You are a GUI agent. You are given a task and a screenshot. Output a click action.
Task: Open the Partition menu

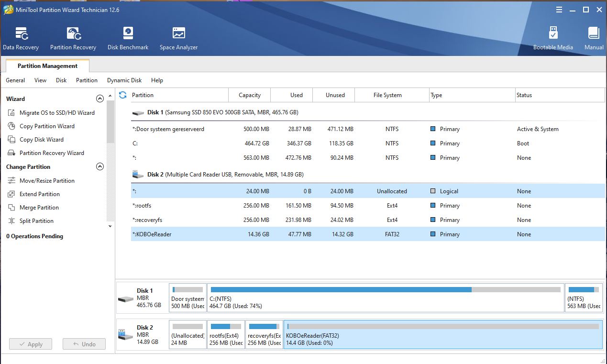pyautogui.click(x=87, y=80)
